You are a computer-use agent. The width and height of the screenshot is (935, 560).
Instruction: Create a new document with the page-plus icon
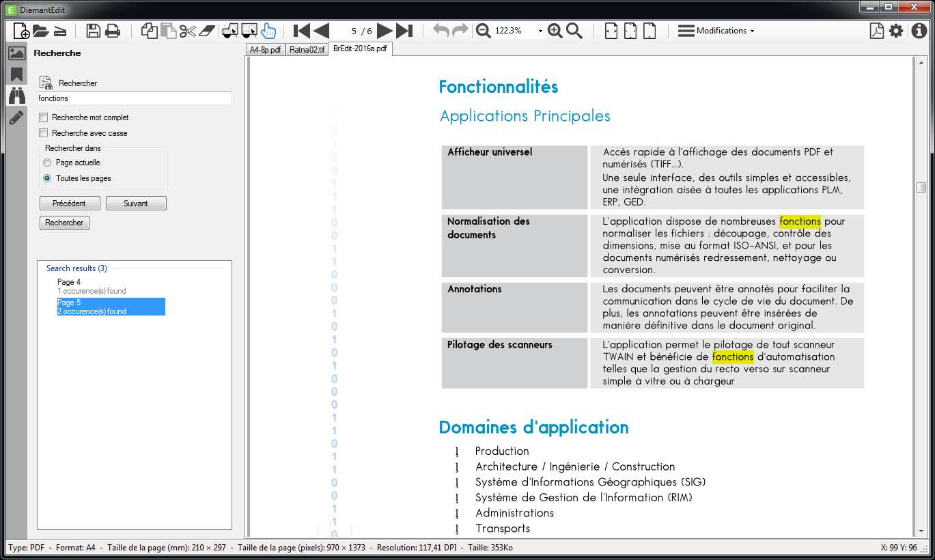21,31
